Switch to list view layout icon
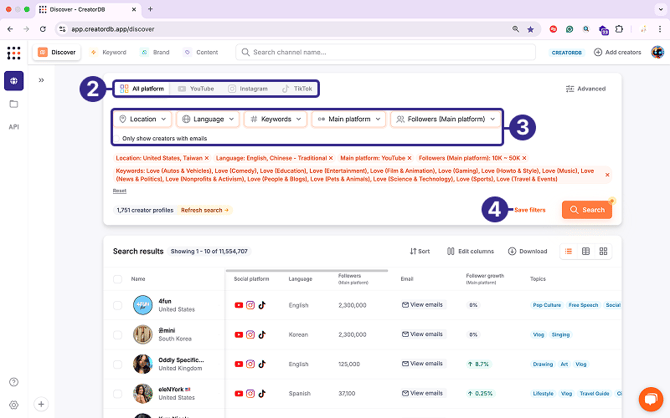Screen dimensions: 670x418 pos(568,251)
